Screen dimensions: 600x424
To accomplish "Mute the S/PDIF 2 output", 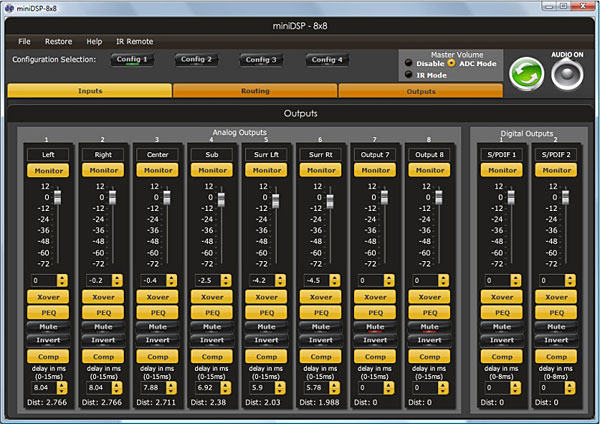I will point(556,327).
